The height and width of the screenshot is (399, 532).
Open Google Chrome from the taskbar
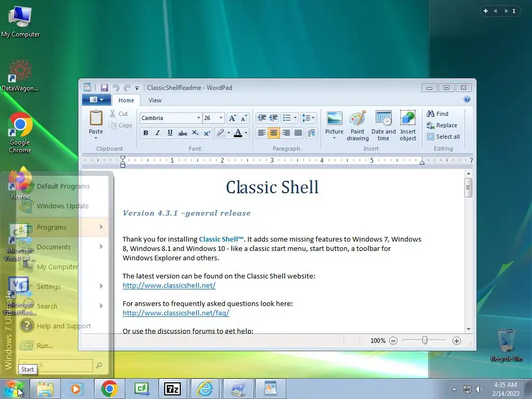coord(109,389)
